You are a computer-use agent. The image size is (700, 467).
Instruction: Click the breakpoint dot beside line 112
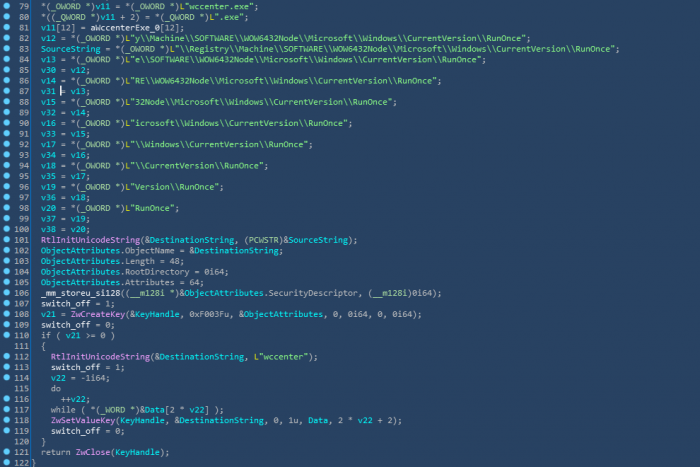7,356
